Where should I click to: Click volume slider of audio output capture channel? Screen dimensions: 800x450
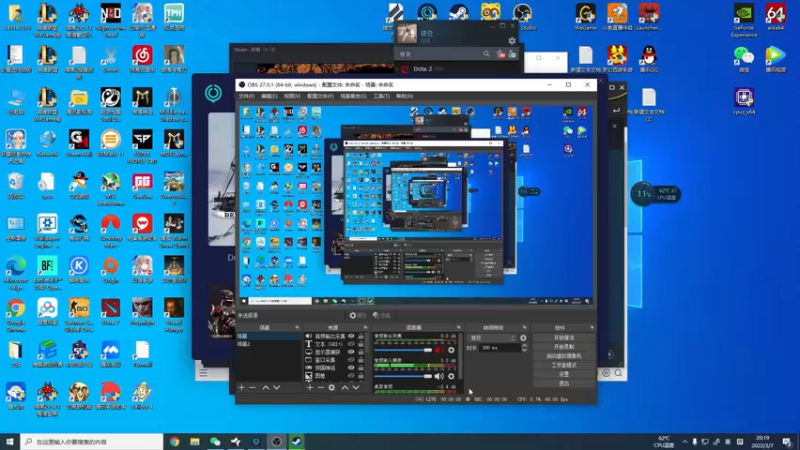click(403, 350)
